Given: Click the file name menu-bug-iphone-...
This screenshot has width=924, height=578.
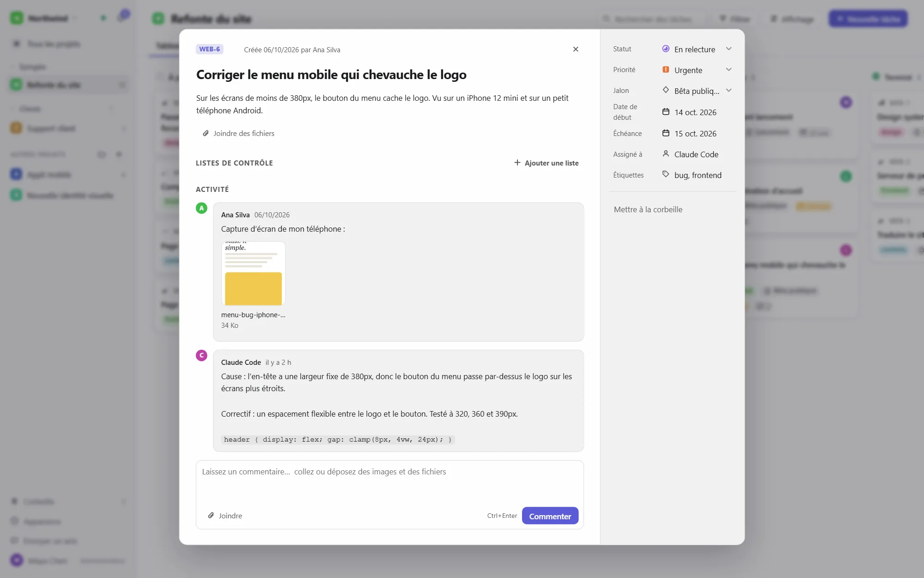Looking at the screenshot, I should tap(253, 315).
